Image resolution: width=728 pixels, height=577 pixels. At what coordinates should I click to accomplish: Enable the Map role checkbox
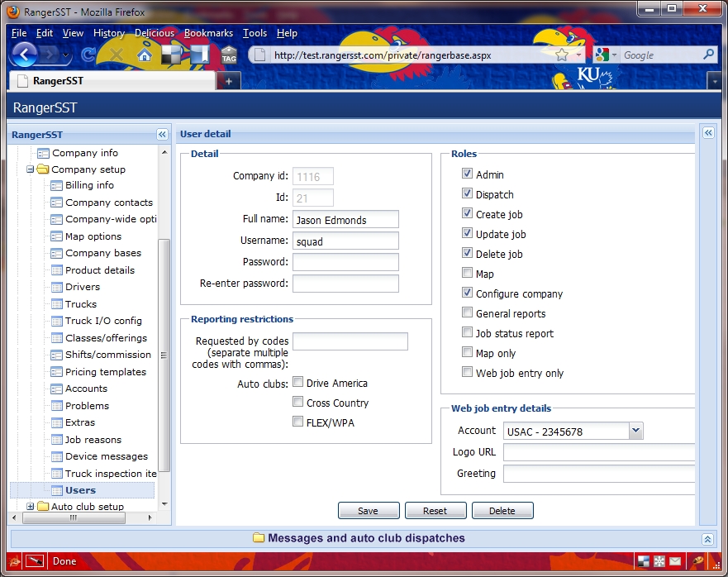tap(468, 274)
